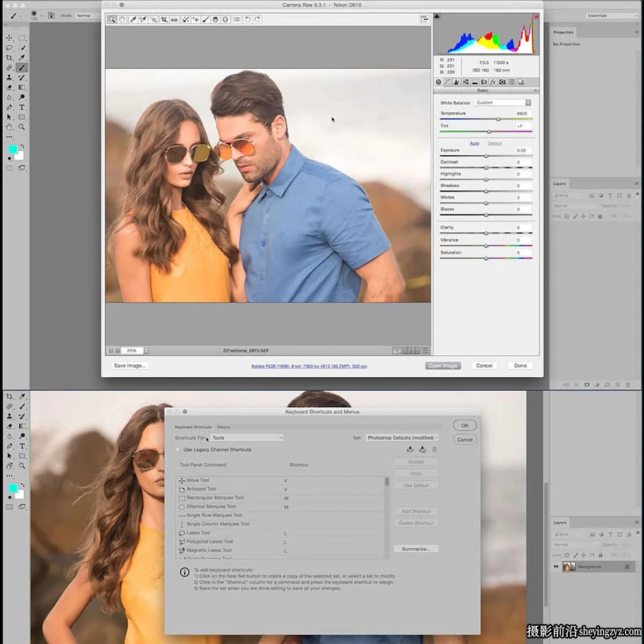Click OK in Keyboard Shortcuts dialog
This screenshot has width=644, height=644.
point(465,426)
